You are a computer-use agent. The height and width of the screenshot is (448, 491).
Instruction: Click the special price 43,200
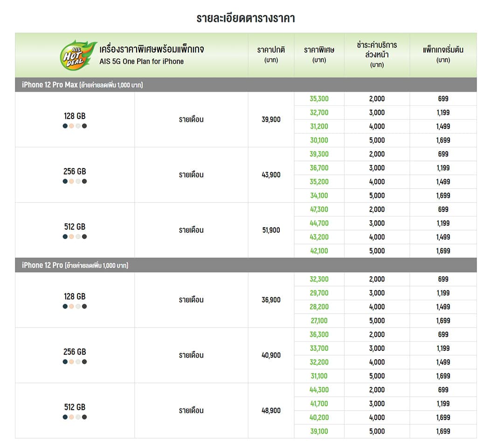click(319, 237)
